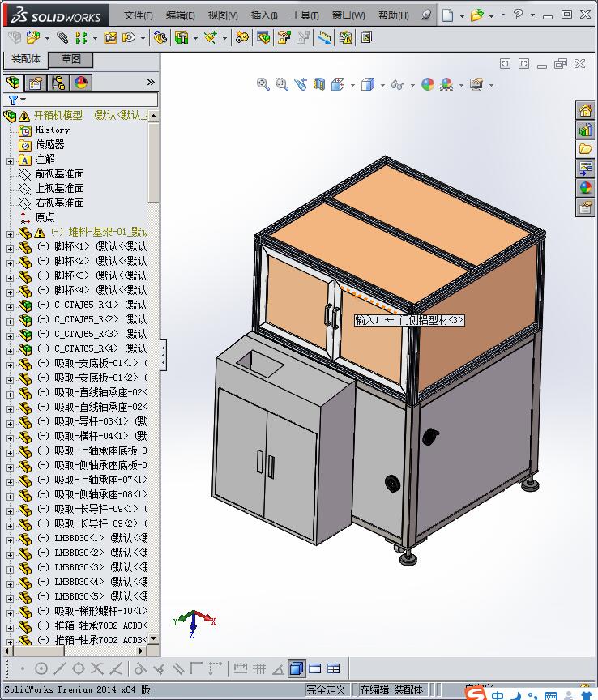Click the Section View icon
The height and width of the screenshot is (700, 598).
[319, 84]
